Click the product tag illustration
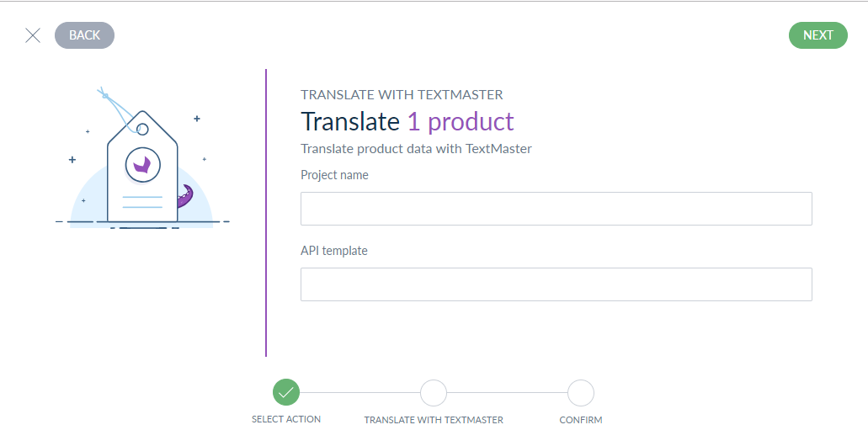The image size is (868, 446). (142, 159)
